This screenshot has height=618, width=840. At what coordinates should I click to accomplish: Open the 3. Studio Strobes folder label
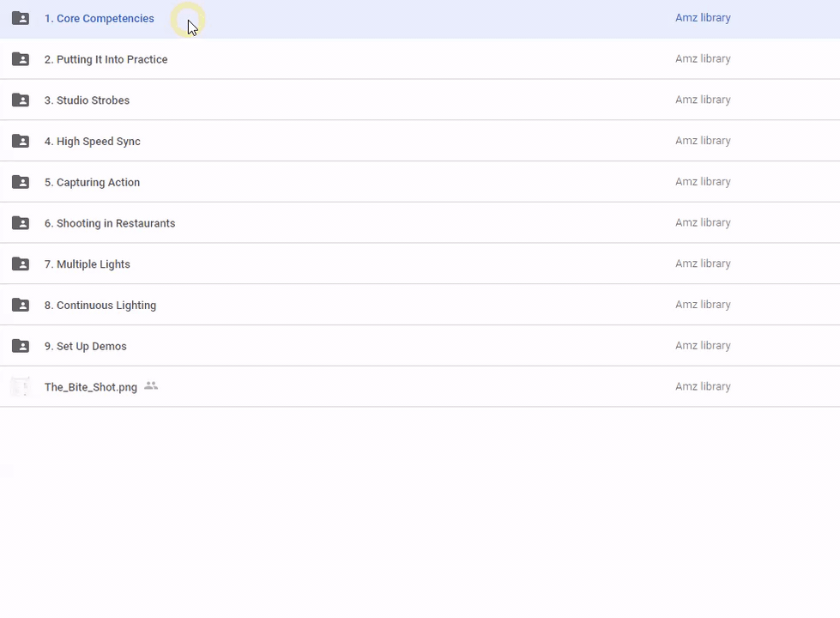coord(87,100)
